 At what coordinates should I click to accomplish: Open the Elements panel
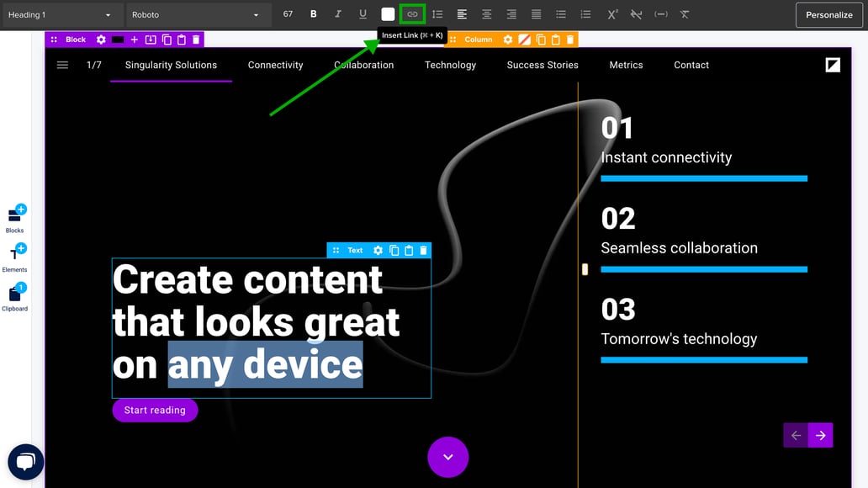click(x=15, y=258)
